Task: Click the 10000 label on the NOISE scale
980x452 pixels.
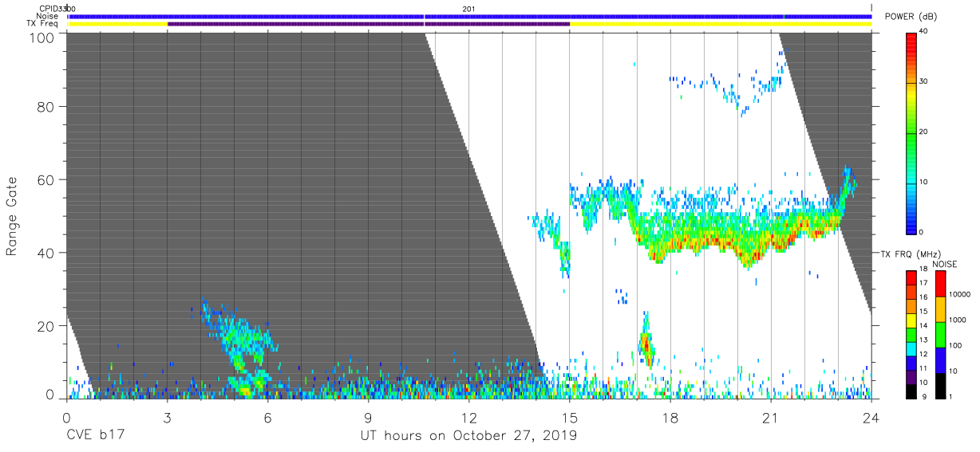Action: click(958, 294)
